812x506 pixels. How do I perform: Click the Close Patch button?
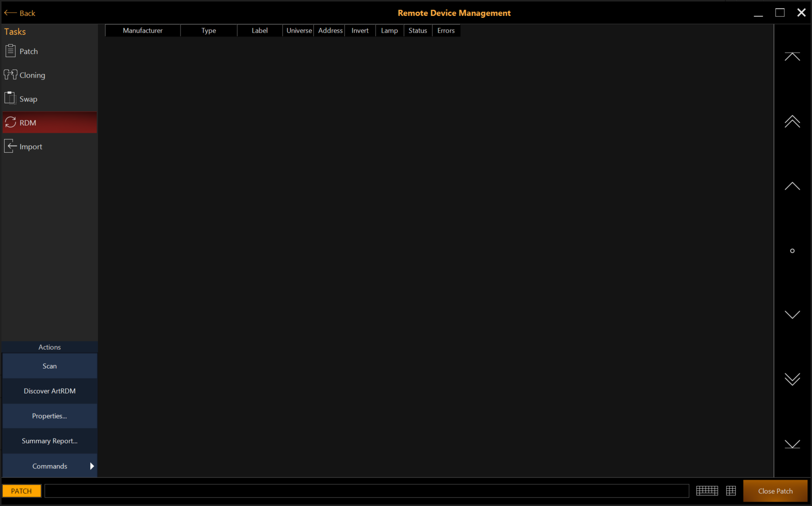pos(775,491)
